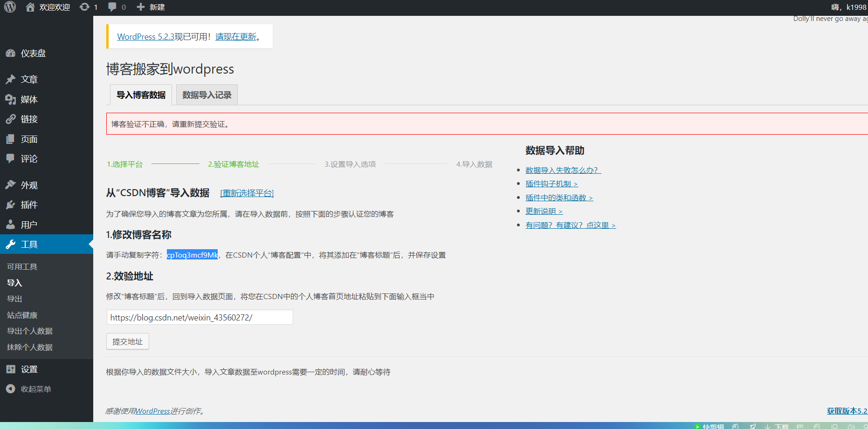The width and height of the screenshot is (868, 429).
Task: Switch to 导入博客数据 tab
Action: [x=141, y=95]
